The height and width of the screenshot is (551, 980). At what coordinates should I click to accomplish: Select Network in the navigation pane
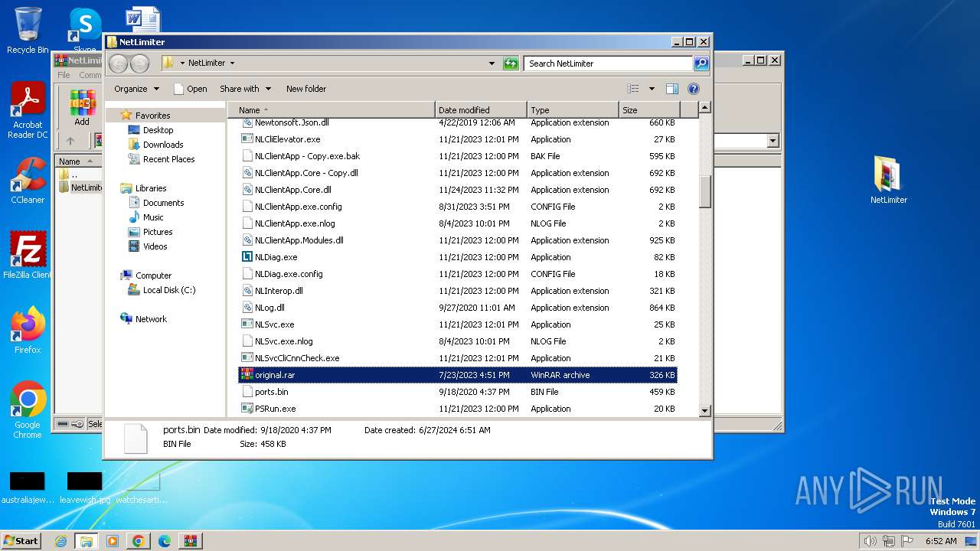(x=151, y=319)
